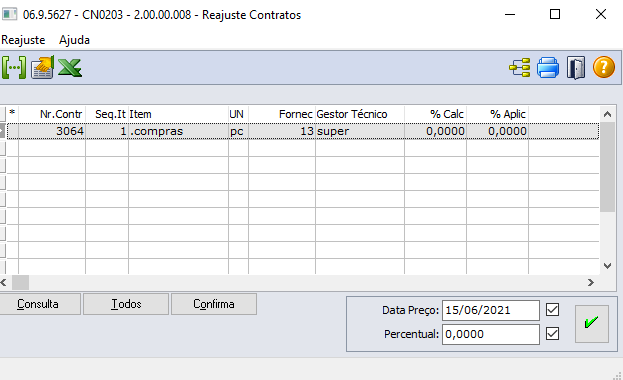Click the Fornec column header
The height and width of the screenshot is (380, 623).
click(x=282, y=114)
